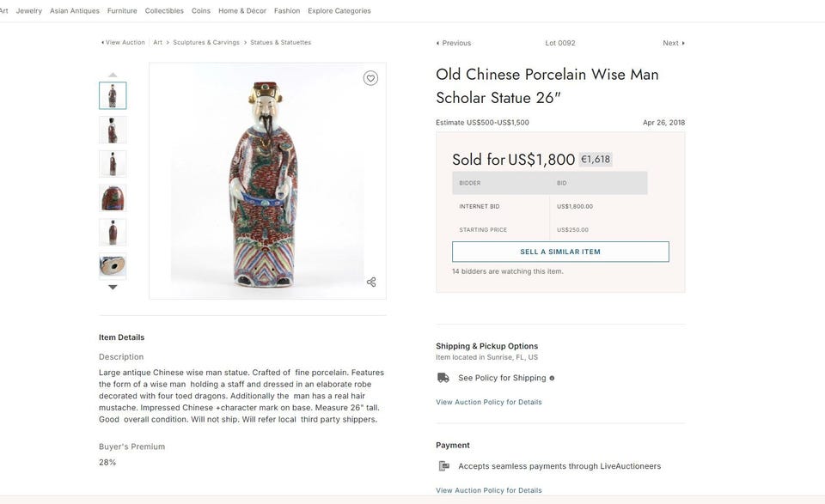825x504 pixels.
Task: Expand the Explore Categories menu
Action: pyautogui.click(x=339, y=11)
